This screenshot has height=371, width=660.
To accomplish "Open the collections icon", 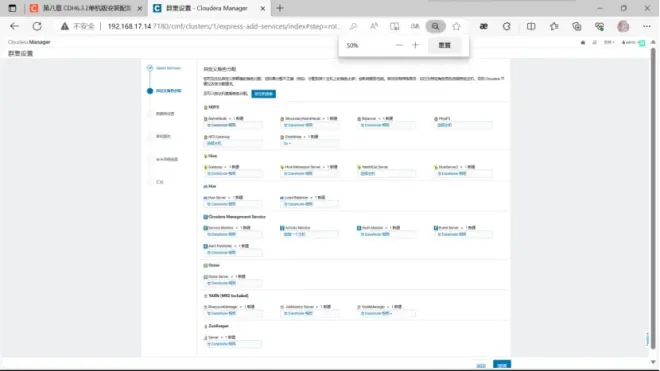I will point(577,26).
